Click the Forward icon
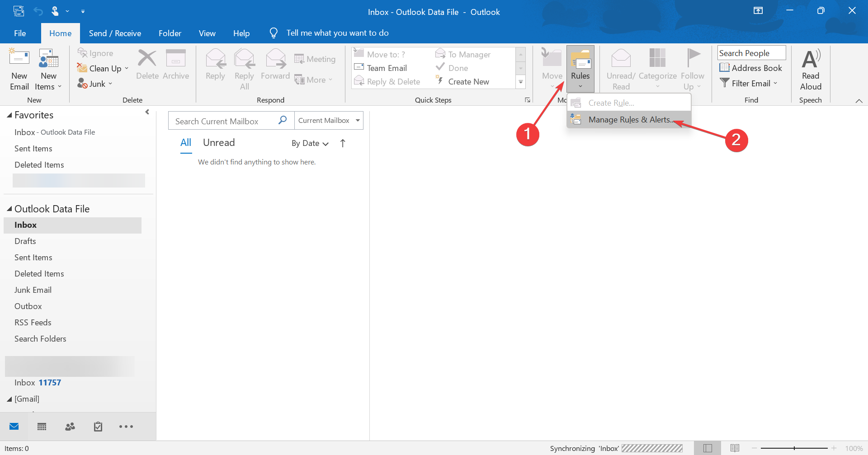The width and height of the screenshot is (868, 455). point(275,58)
